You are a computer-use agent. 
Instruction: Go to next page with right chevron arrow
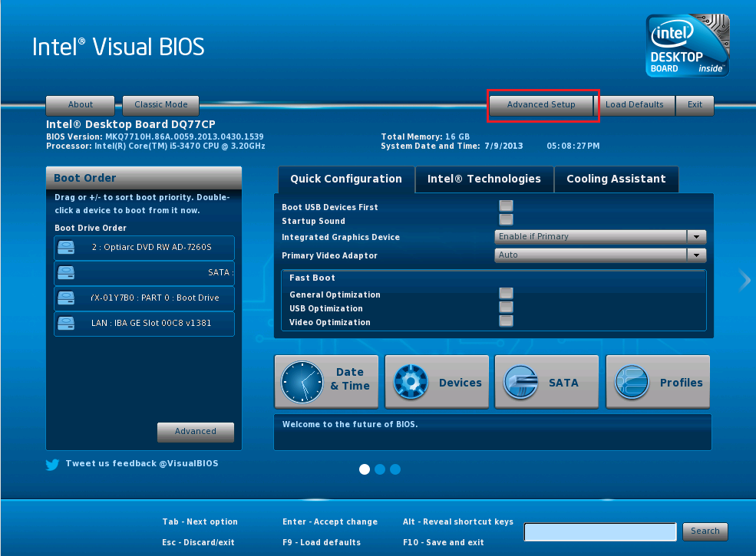tap(745, 281)
